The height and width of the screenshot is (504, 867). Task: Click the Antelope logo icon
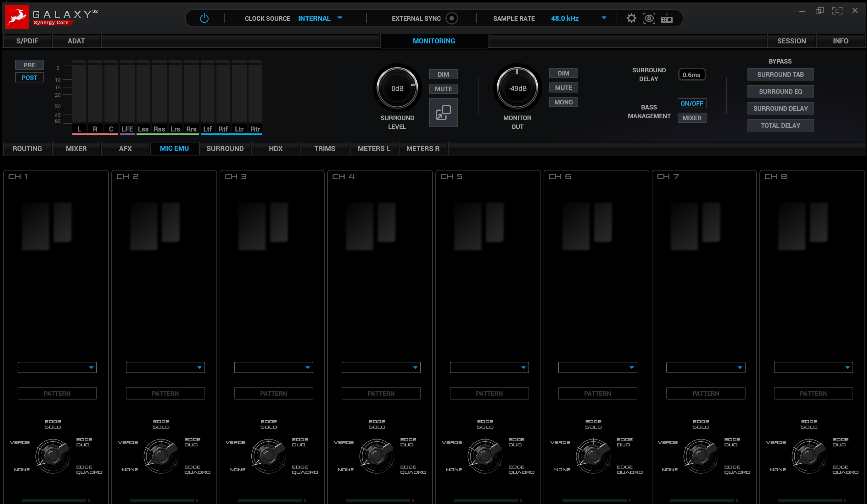[x=17, y=17]
